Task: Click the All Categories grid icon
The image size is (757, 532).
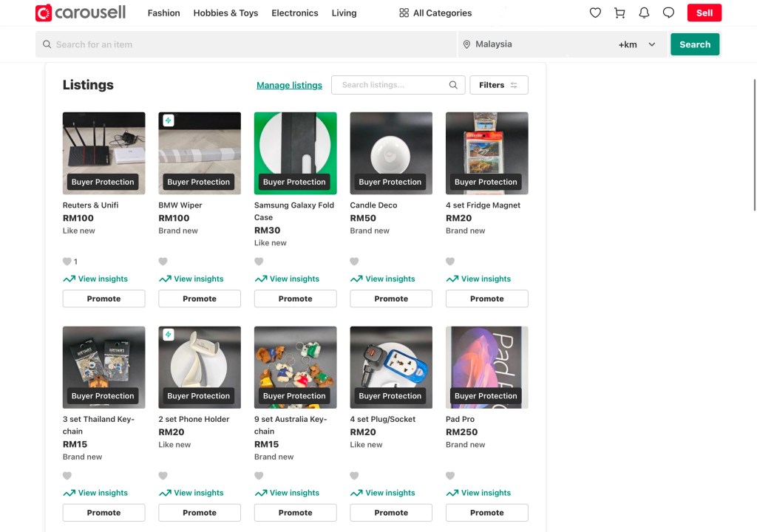Action: [x=404, y=13]
